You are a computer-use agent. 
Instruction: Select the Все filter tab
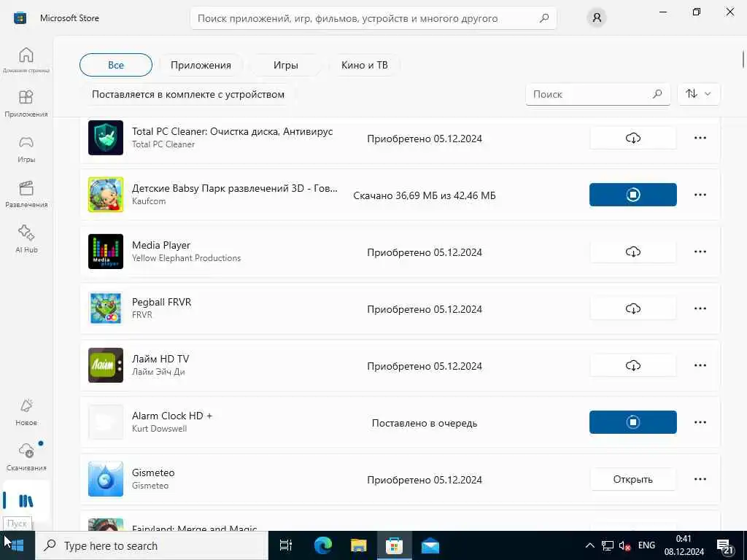116,65
